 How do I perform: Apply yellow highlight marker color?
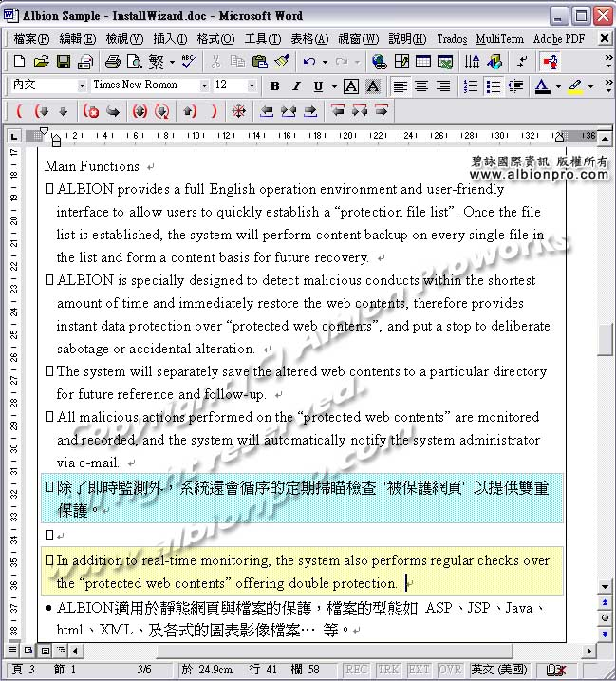575,86
